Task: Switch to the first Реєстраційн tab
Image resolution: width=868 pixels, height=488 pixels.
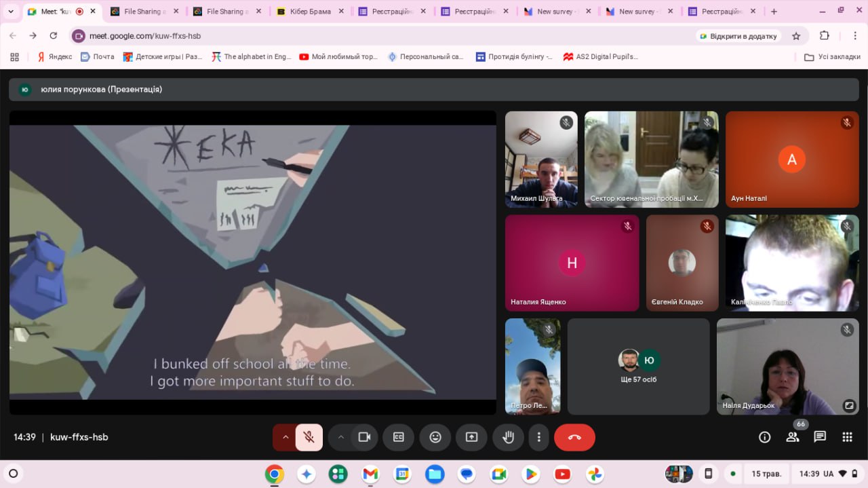Action: 393,12
